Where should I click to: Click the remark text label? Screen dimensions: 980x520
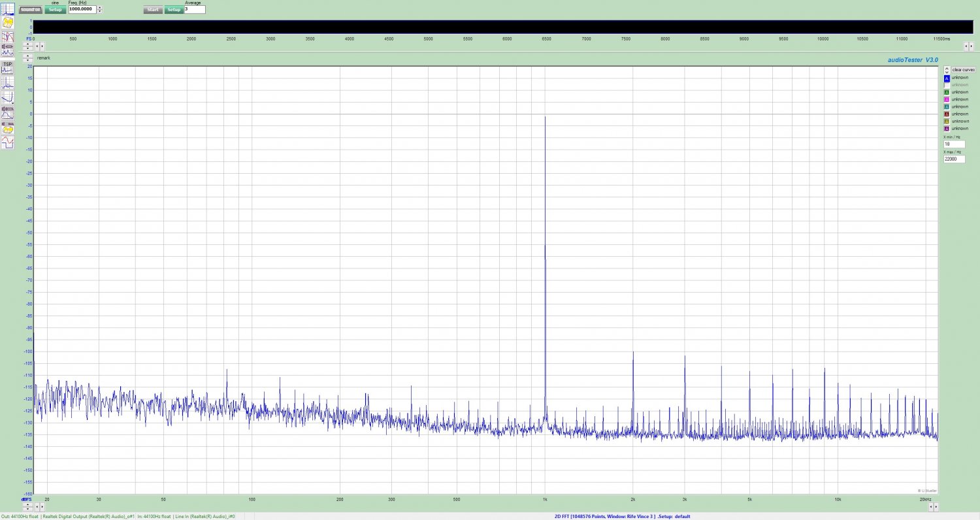pyautogui.click(x=43, y=58)
